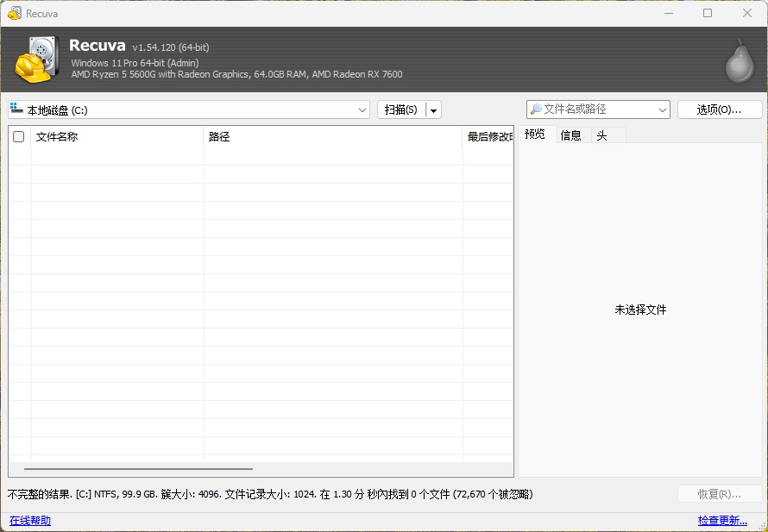Switch to the 信息 tab

point(570,135)
